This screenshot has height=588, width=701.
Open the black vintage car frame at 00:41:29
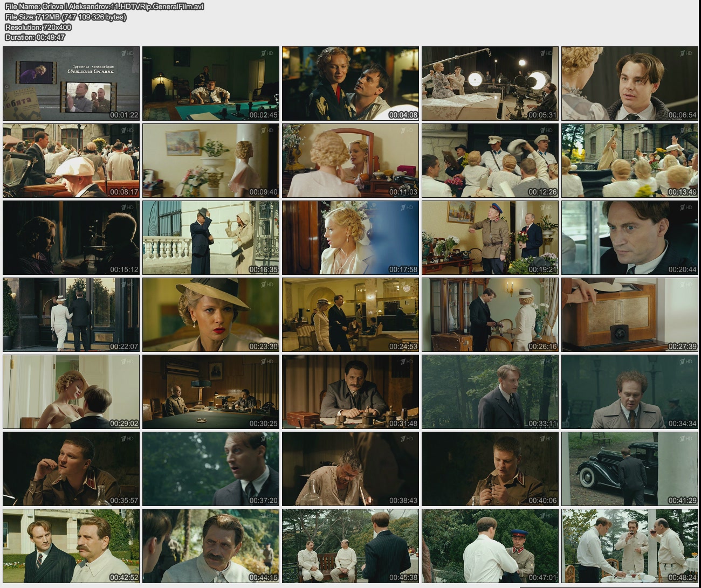point(630,469)
